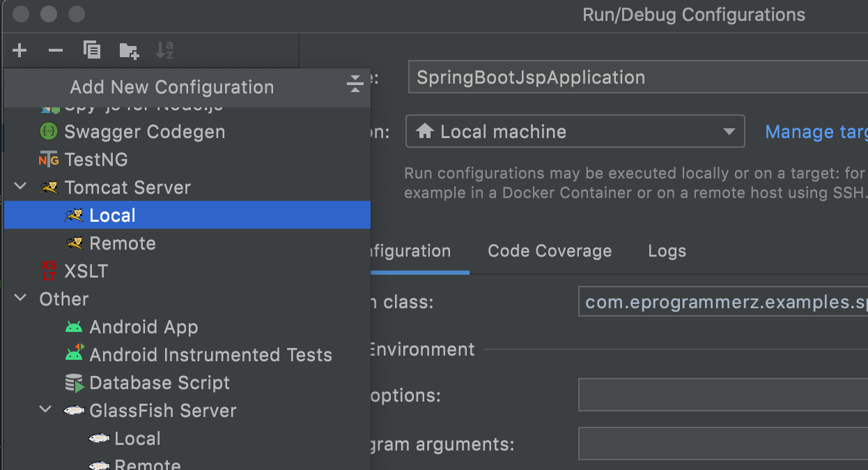
Task: Click the Move into new folder icon
Action: [x=129, y=50]
